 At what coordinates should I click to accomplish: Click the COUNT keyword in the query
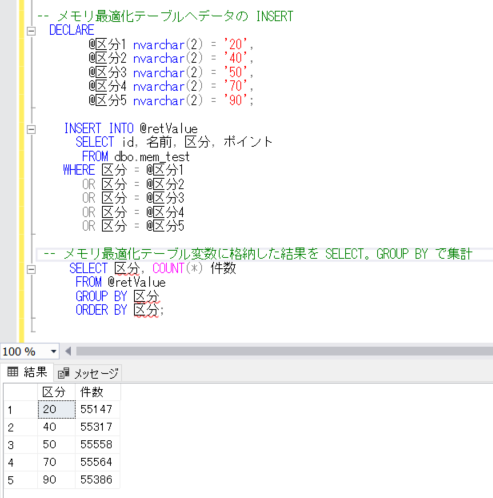[168, 268]
